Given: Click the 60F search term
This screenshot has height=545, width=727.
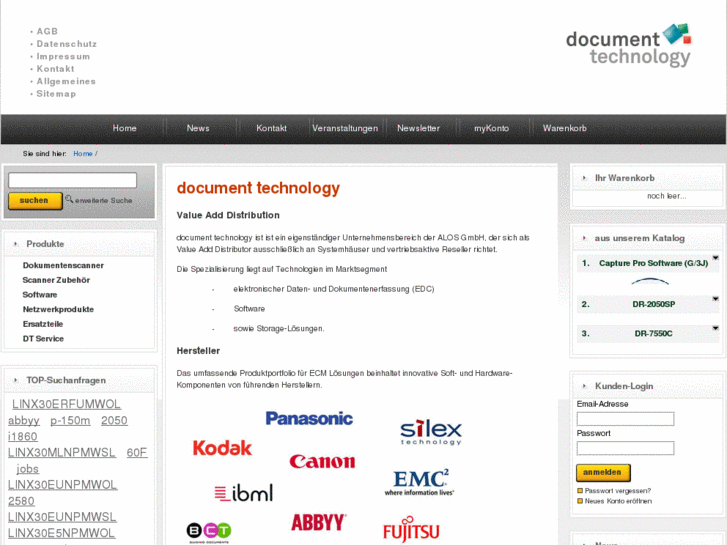Looking at the screenshot, I should click(137, 452).
